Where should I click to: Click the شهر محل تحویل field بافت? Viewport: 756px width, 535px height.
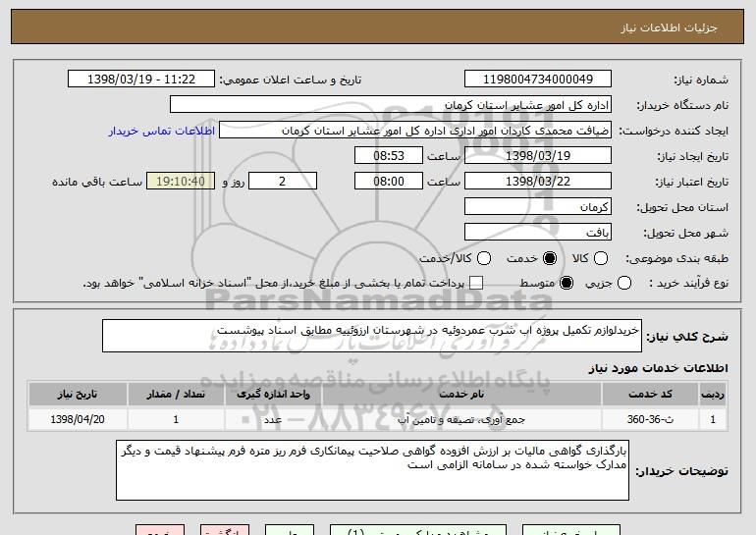click(x=538, y=233)
